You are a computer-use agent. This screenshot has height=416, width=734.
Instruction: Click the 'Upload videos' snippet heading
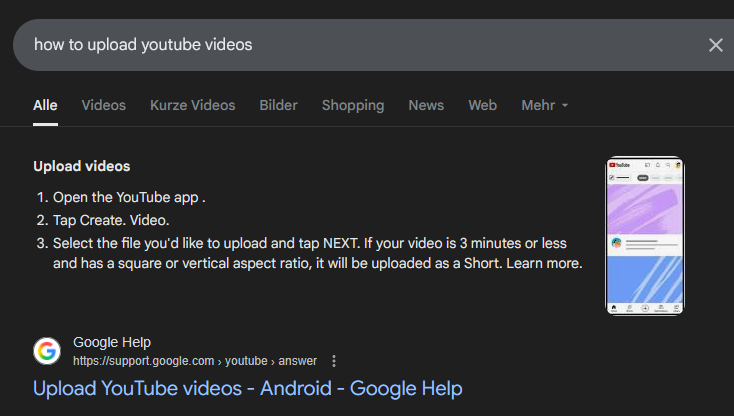[81, 166]
